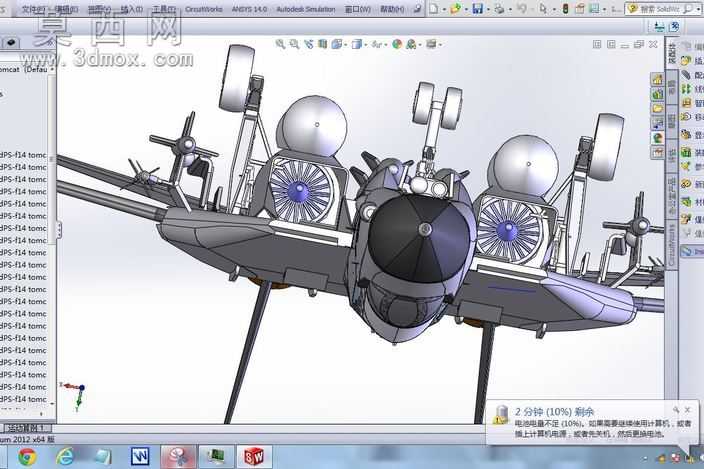Expand the Open file dropdown arrow
Viewport: 704px width, 469px height.
pyautogui.click(x=466, y=9)
